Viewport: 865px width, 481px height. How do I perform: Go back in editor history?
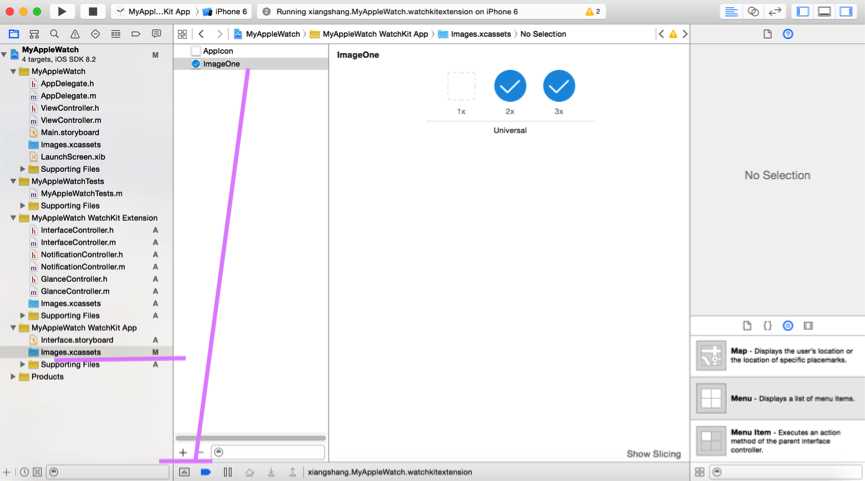tap(201, 34)
